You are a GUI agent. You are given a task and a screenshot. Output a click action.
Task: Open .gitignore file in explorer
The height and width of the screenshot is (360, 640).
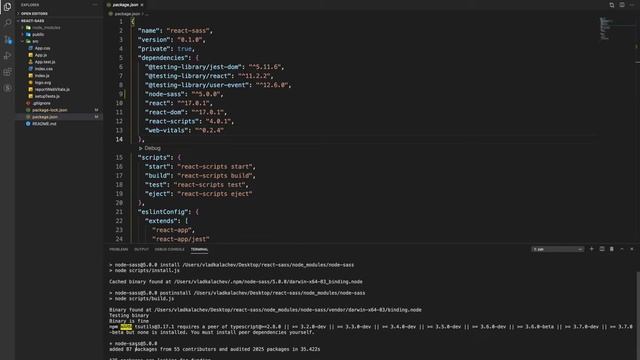click(42, 103)
